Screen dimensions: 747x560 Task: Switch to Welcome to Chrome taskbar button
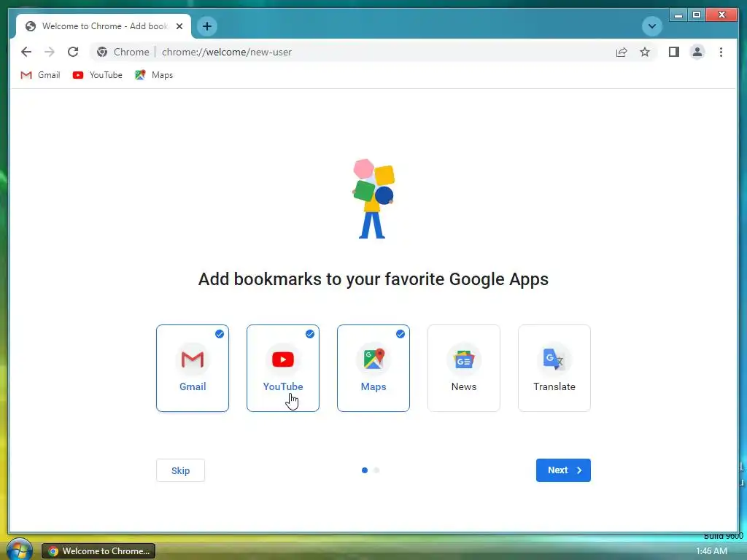[98, 551]
